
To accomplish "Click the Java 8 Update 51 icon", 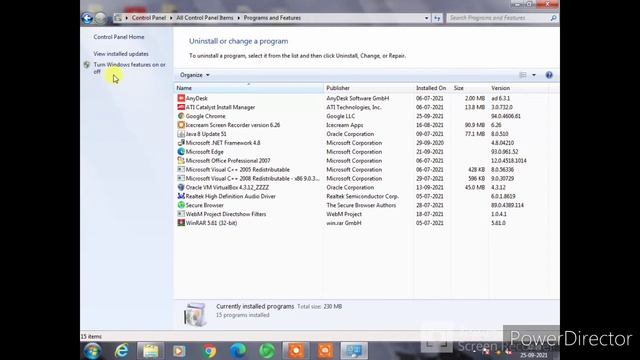I will click(x=181, y=134).
